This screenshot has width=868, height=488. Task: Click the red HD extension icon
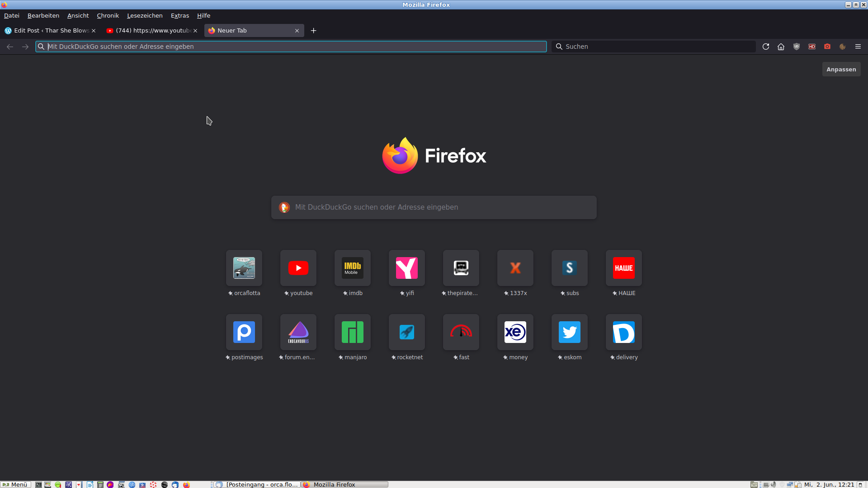point(812,47)
